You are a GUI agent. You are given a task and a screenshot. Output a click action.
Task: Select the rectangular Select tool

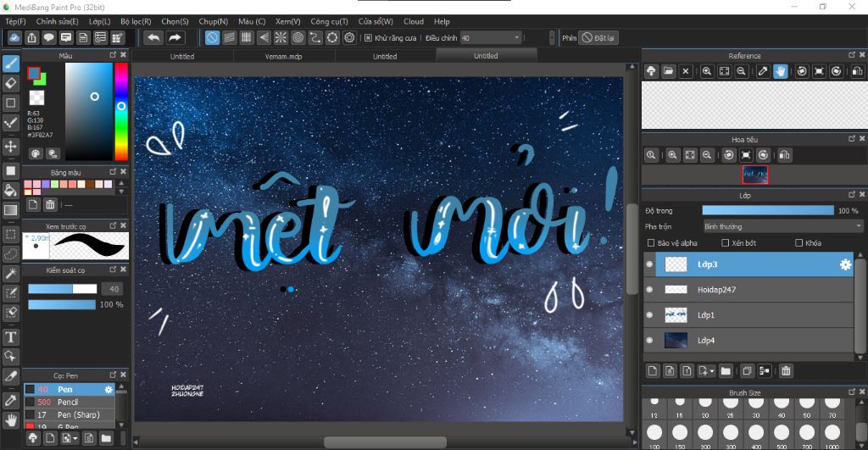pos(10,234)
